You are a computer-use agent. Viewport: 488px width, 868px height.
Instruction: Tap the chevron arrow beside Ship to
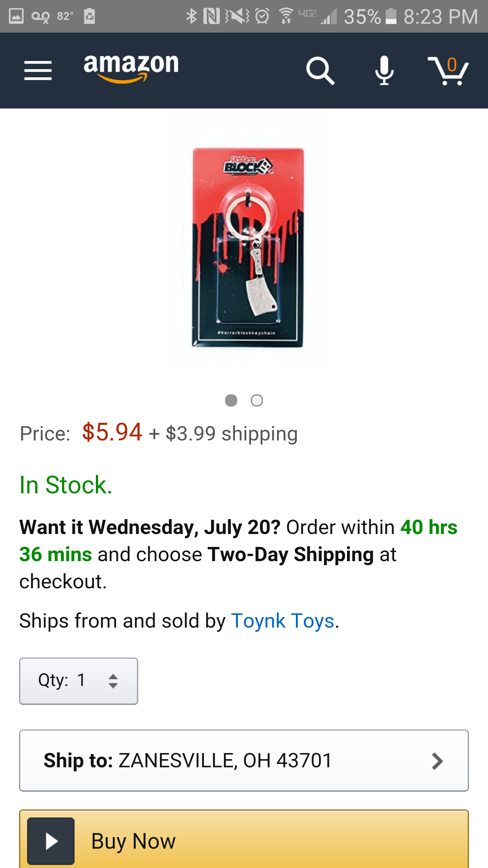coord(437,761)
